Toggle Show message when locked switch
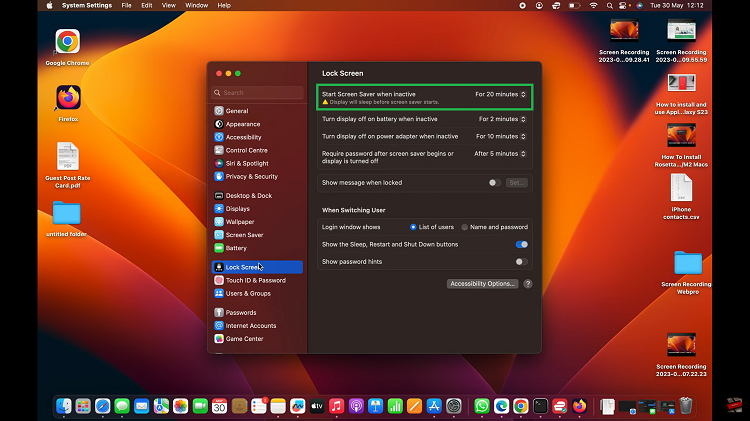Screen dimensions: 750x421 point(495,183)
